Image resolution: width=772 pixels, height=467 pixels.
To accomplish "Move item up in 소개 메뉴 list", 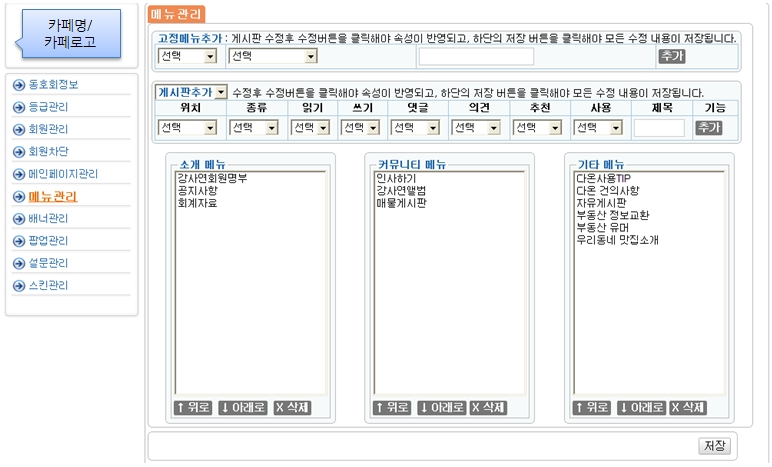I will tap(192, 407).
